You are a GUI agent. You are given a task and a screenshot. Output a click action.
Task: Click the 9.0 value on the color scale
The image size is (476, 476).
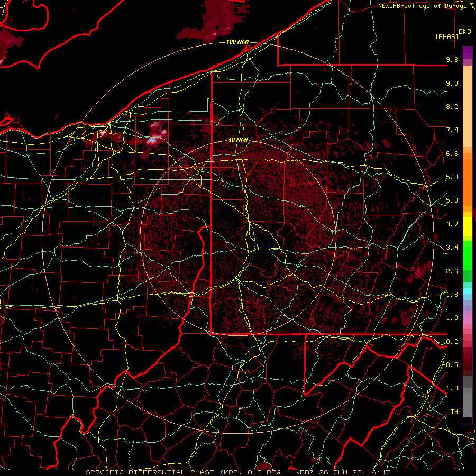(x=452, y=84)
